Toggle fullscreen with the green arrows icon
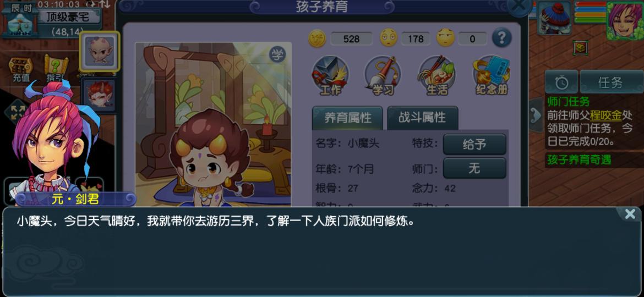Image resolution: width=644 pixels, height=297 pixels. 17,112
